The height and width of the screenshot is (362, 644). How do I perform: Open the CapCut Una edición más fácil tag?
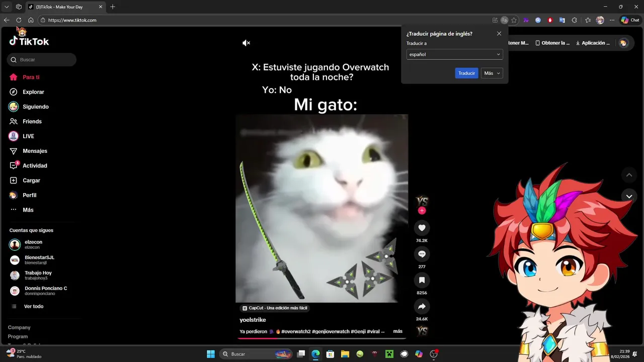[x=274, y=308]
